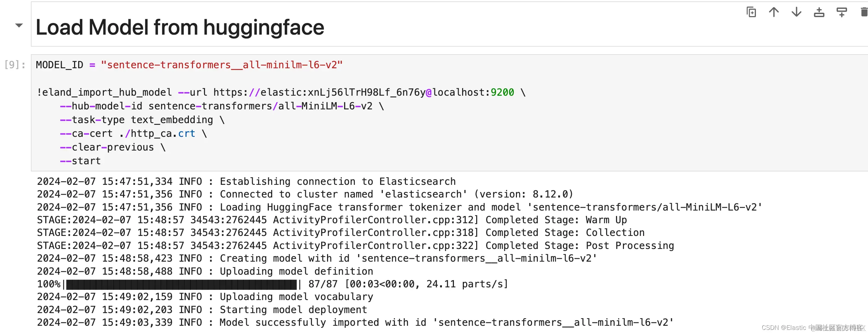Click the [9] cell execution prompt
Viewport: 868px width, 334px height.
pyautogui.click(x=15, y=65)
